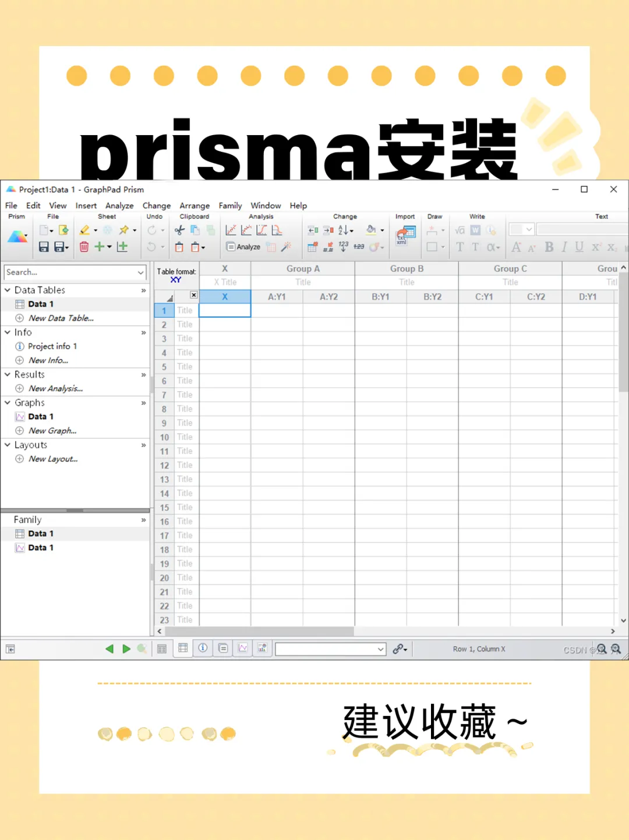Viewport: 629px width, 840px height.
Task: Click the Duplicate sheet icon with plus
Action: coord(122,247)
